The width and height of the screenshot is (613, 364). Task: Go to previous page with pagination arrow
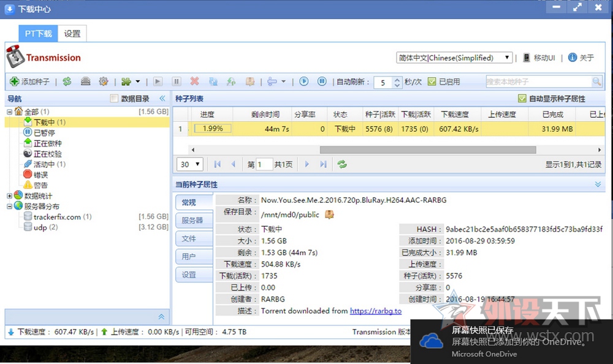pyautogui.click(x=234, y=164)
